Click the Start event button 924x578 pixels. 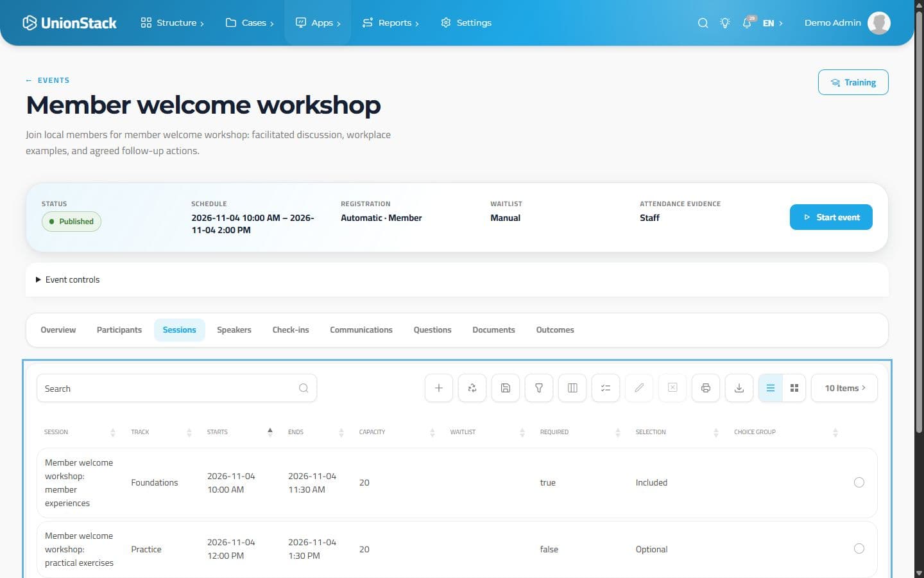point(831,217)
